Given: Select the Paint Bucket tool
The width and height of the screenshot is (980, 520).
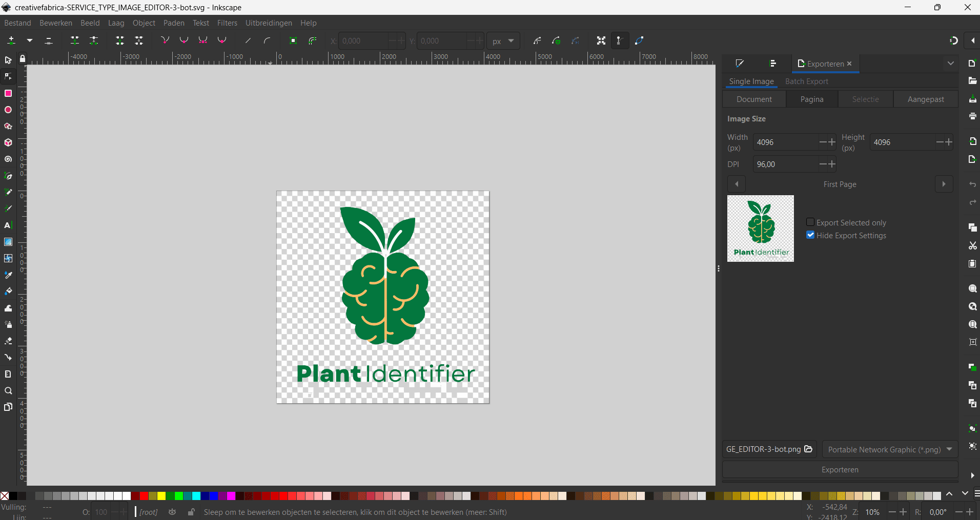Looking at the screenshot, I should 8,292.
